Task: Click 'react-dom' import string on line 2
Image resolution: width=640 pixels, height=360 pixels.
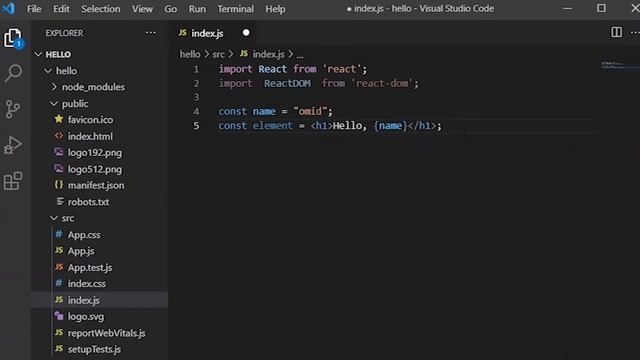Action: (382, 83)
